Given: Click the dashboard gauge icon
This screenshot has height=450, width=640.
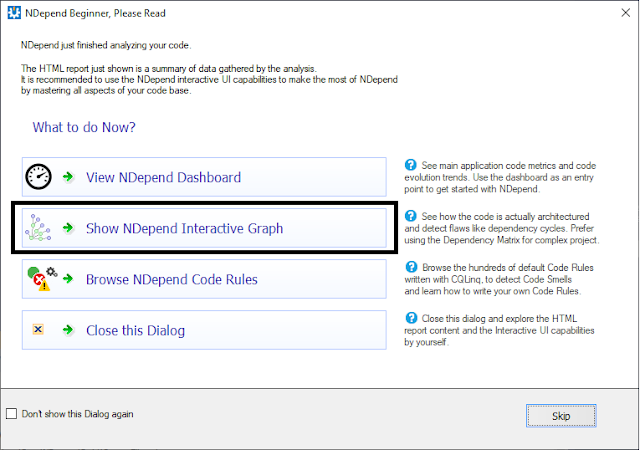Looking at the screenshot, I should [38, 177].
